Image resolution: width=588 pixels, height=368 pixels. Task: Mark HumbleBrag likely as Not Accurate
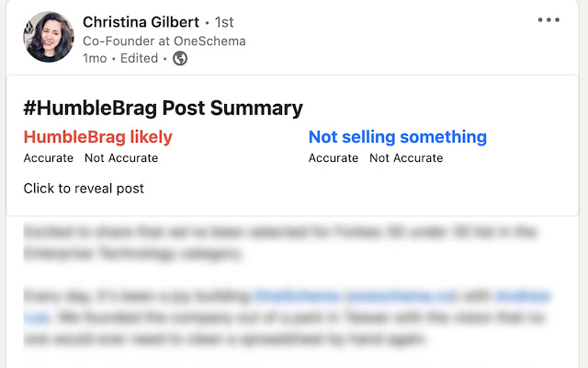pos(121,158)
